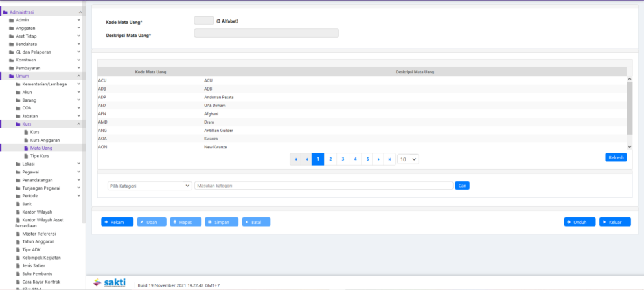Click the Rekam button plus icon
The width and height of the screenshot is (644, 290).
[x=106, y=222]
